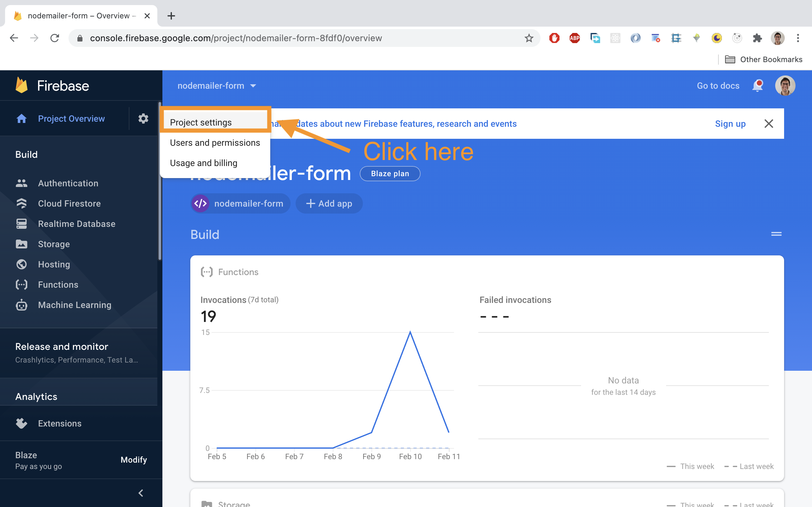This screenshot has width=812, height=507.
Task: Click the Sign up link
Action: [730, 123]
